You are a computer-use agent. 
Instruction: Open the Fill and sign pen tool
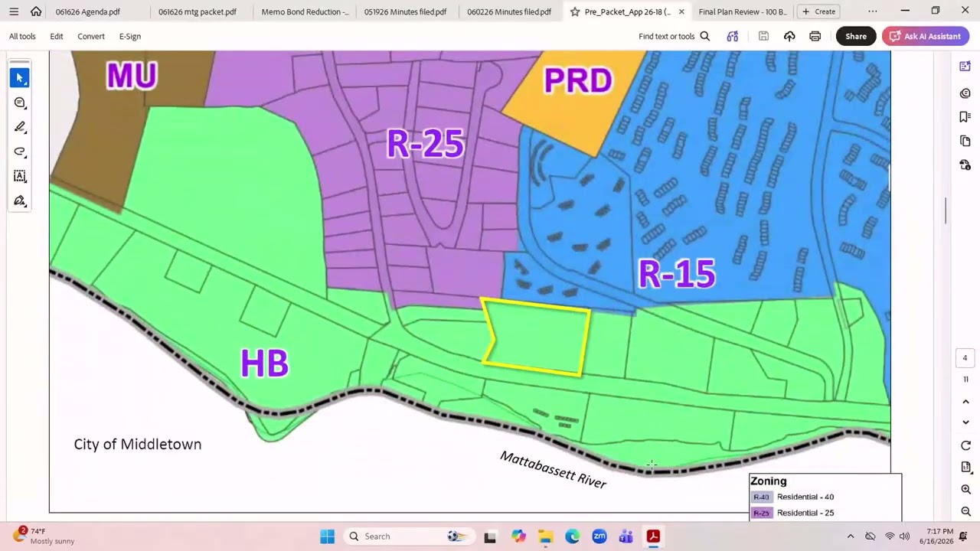(20, 201)
